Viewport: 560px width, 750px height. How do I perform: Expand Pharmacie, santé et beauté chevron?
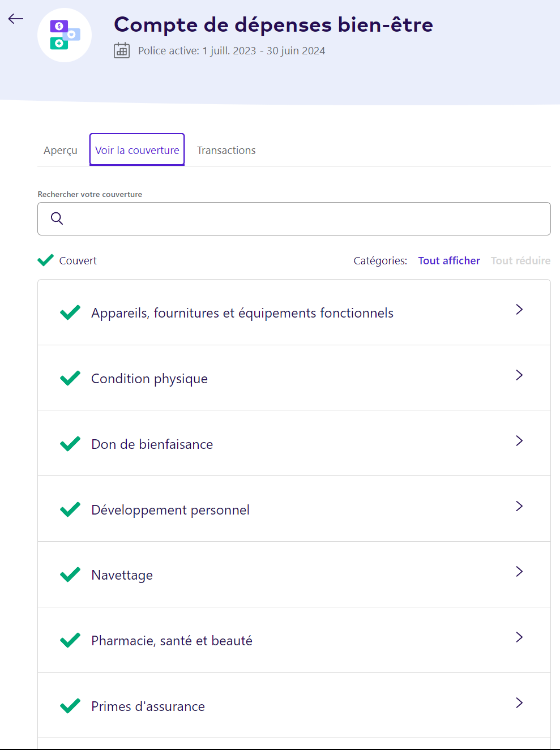(519, 637)
